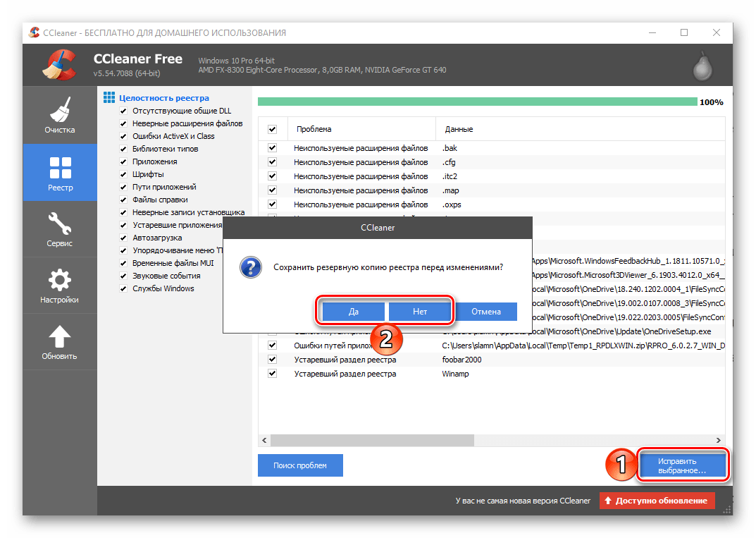The height and width of the screenshot is (538, 756).
Task: Click Исправить выбранное button
Action: pyautogui.click(x=682, y=465)
